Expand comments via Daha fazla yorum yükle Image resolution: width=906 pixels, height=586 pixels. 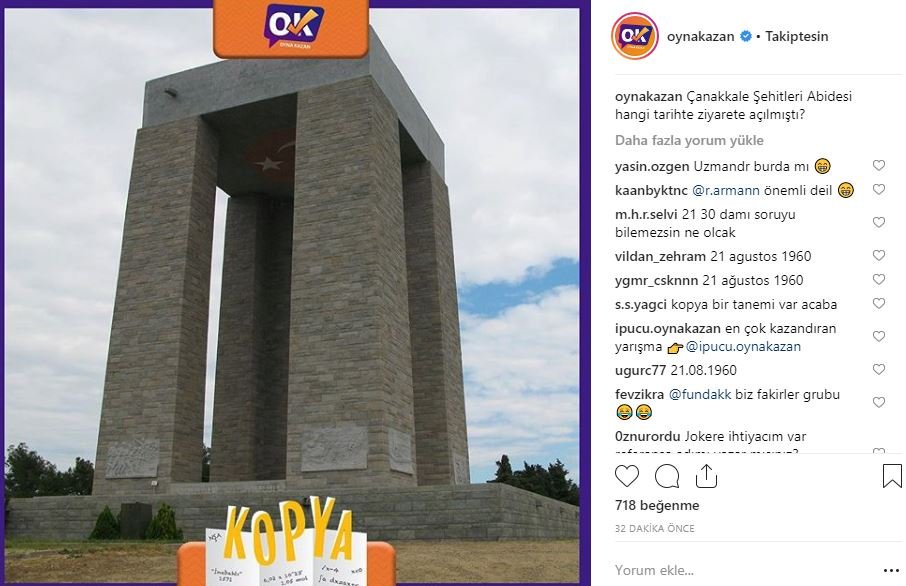[689, 140]
